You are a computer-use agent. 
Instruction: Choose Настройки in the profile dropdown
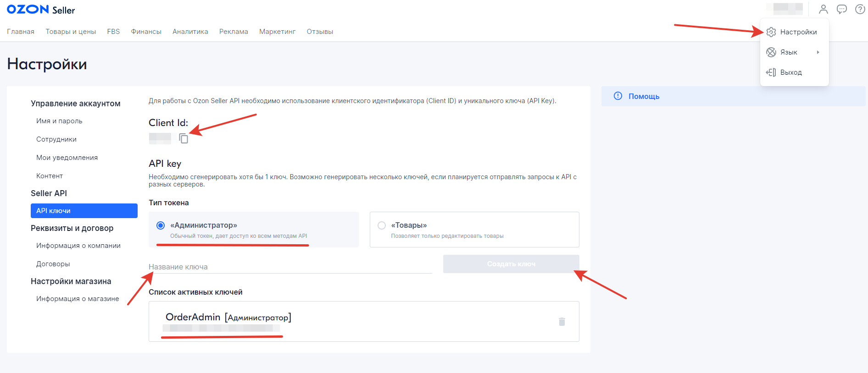click(795, 32)
